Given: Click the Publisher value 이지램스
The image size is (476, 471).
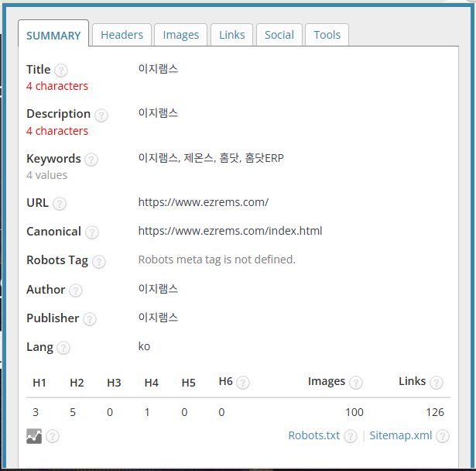Looking at the screenshot, I should tap(158, 318).
